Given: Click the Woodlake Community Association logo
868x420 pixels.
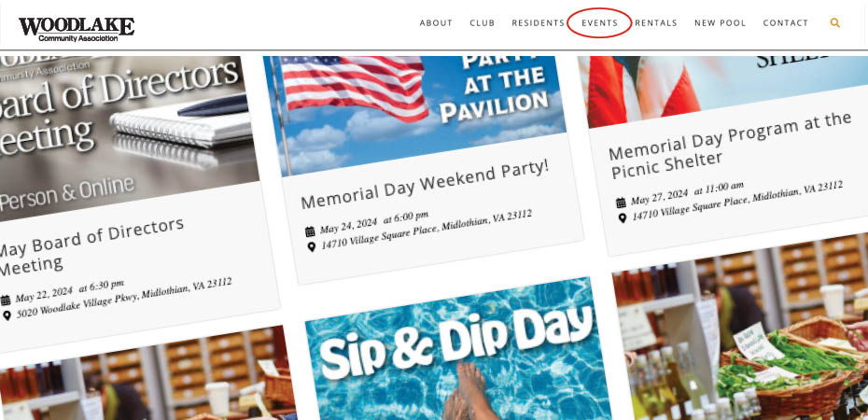Looking at the screenshot, I should (x=77, y=29).
